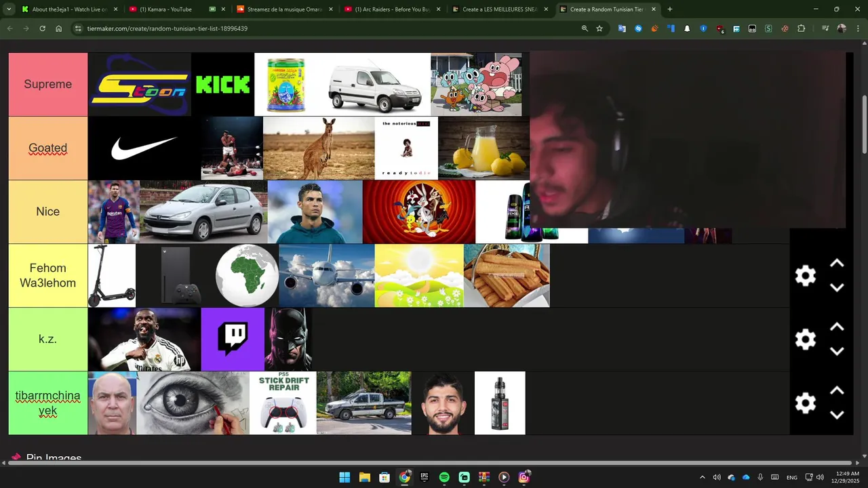This screenshot has height=488, width=868.
Task: Open settings gear for Fehom Wa3lehom tier
Action: [805, 276]
